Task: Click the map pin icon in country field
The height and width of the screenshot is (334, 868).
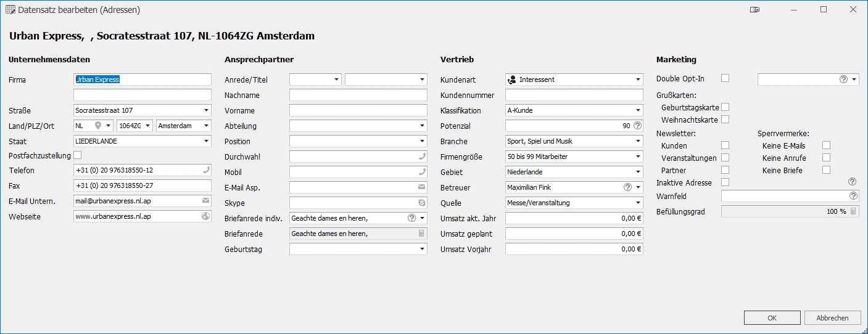Action: pyautogui.click(x=97, y=126)
